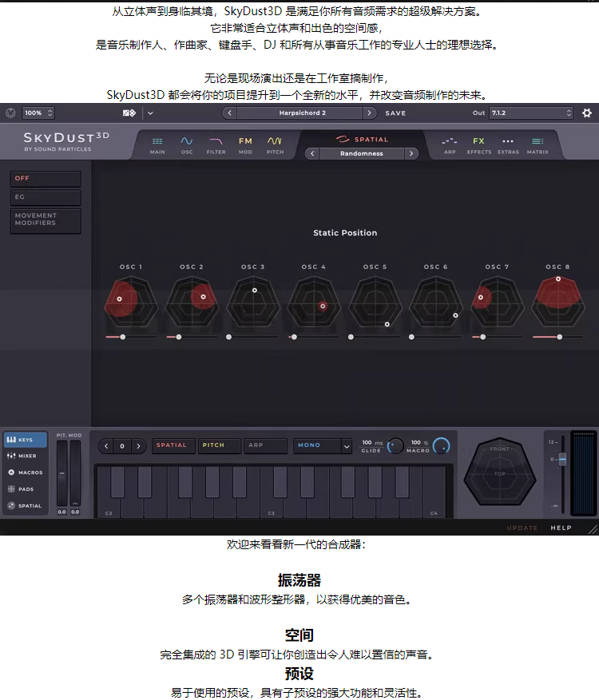
Task: Click the MACRO knob
Action: pyautogui.click(x=442, y=446)
